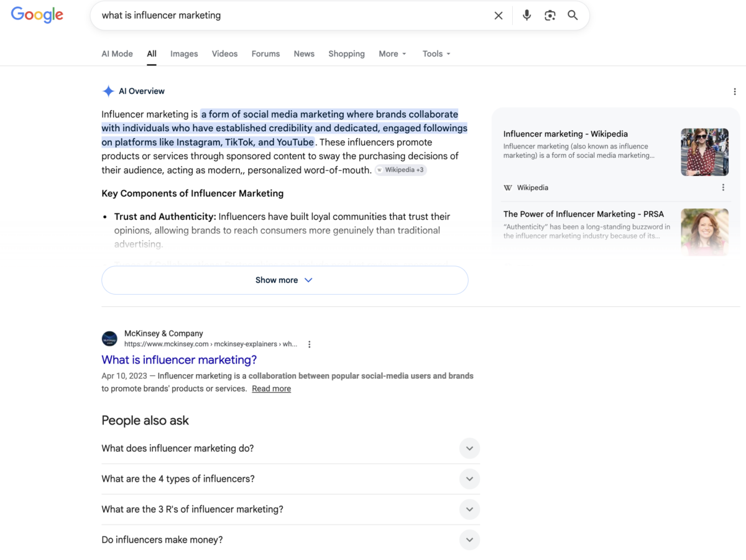
Task: Select the All results tab
Action: [152, 54]
